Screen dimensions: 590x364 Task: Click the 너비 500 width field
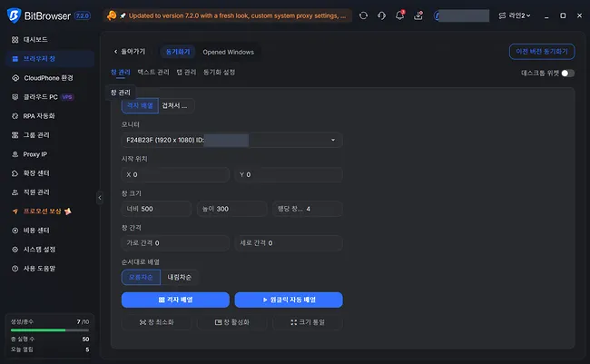click(156, 209)
